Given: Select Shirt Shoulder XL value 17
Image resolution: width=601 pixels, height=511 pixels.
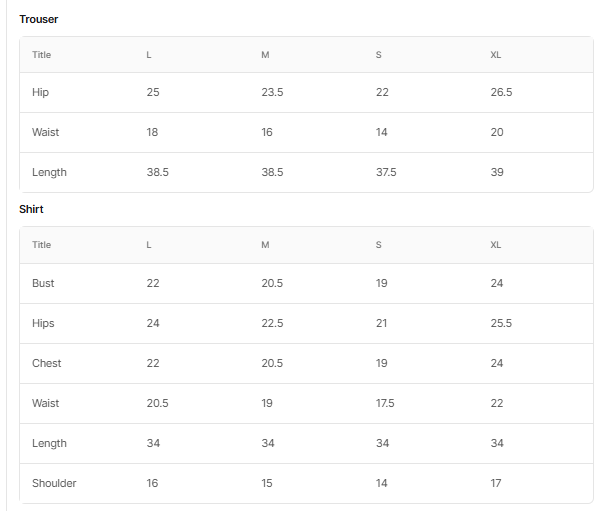Looking at the screenshot, I should (496, 483).
